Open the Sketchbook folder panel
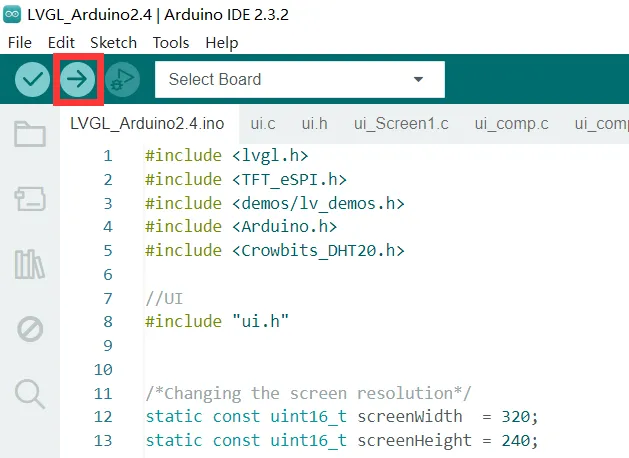The image size is (629, 458). tap(30, 135)
